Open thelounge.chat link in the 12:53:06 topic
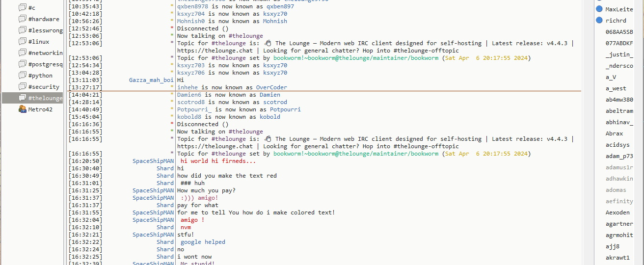Image resolution: width=644 pixels, height=265 pixels. (215, 51)
